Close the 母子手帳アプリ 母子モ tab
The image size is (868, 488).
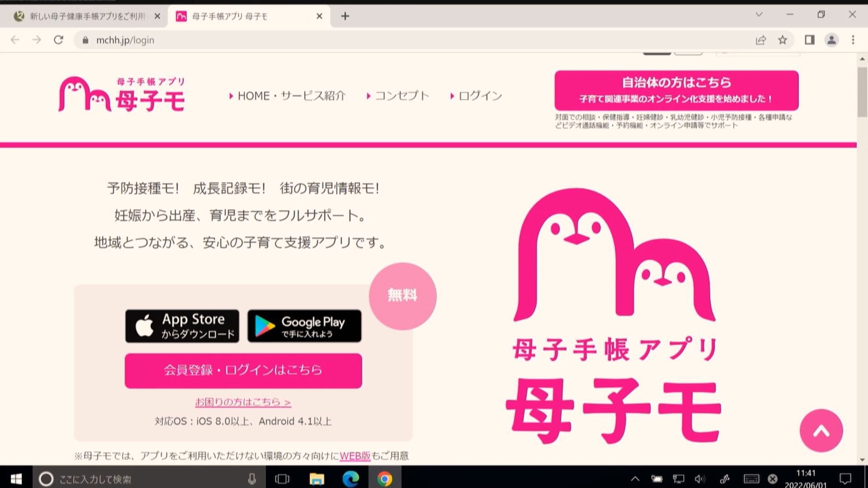click(x=319, y=16)
